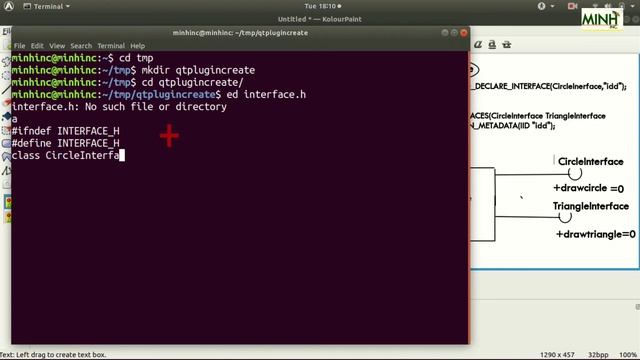Click the DECLARE_INTERFACE text on the canvas

click(x=550, y=86)
